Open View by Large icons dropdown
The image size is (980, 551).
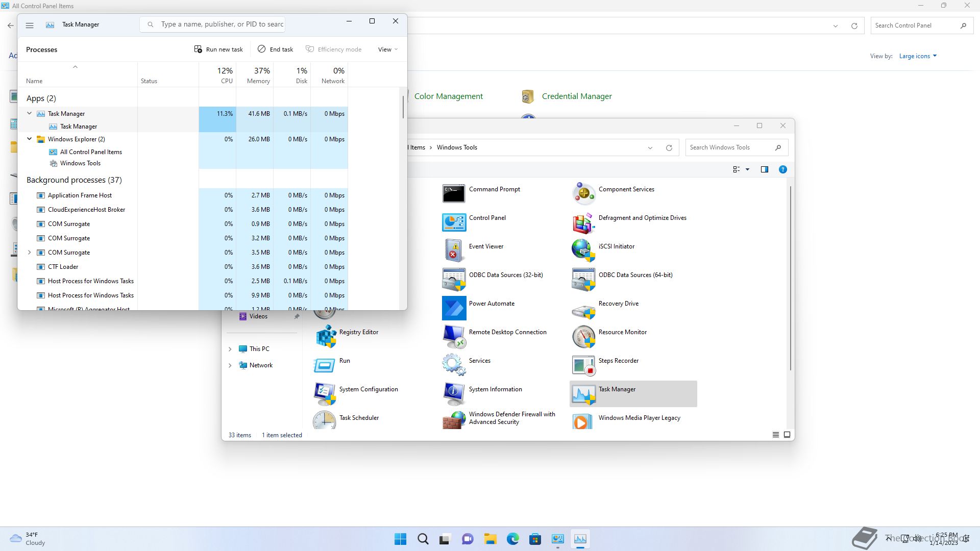coord(918,56)
